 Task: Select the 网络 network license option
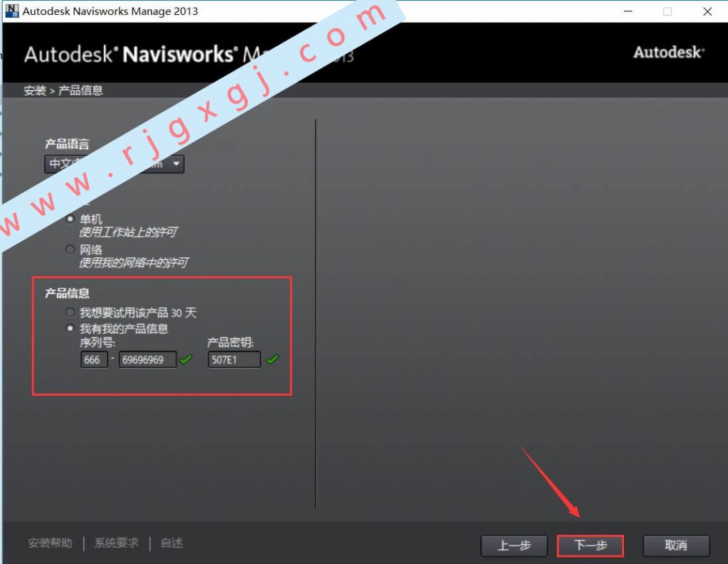click(x=70, y=249)
